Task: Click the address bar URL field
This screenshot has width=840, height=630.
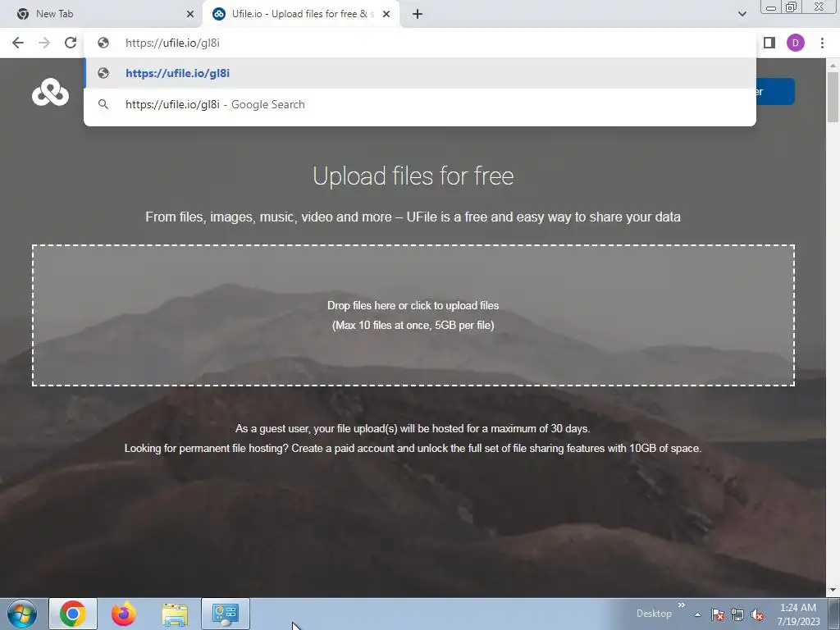Action: pos(420,43)
